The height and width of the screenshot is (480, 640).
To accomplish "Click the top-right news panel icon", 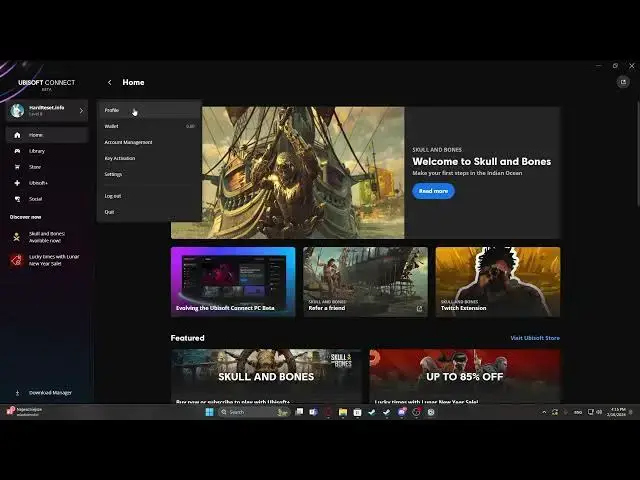I will pos(623,82).
